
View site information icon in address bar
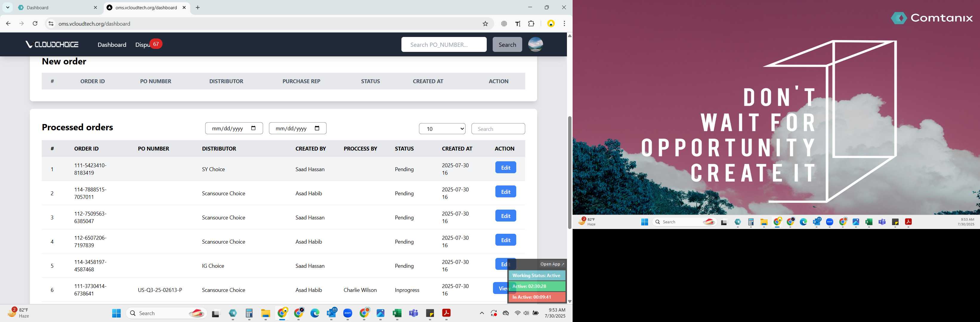click(x=51, y=24)
